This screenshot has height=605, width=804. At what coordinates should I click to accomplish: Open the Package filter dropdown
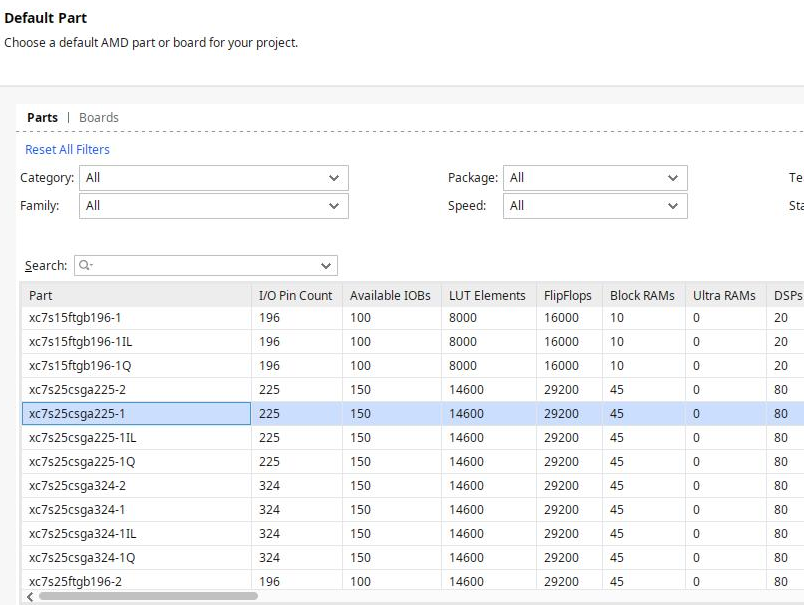pyautogui.click(x=595, y=178)
